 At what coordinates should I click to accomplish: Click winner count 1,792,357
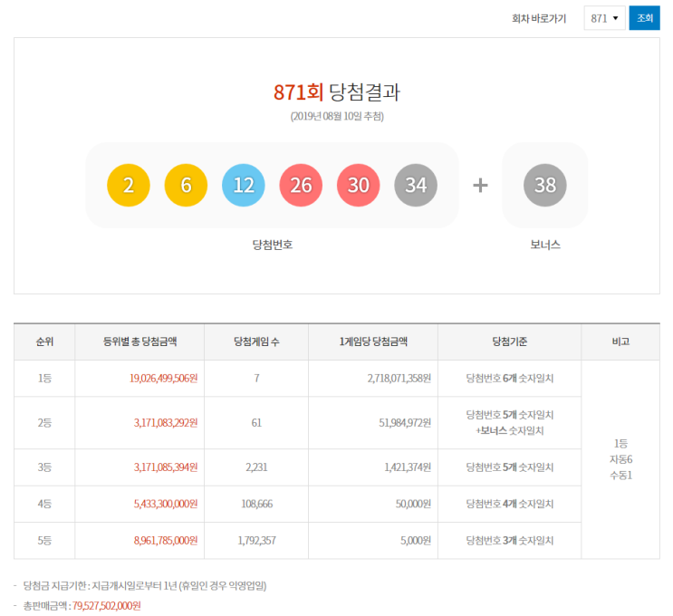click(256, 541)
